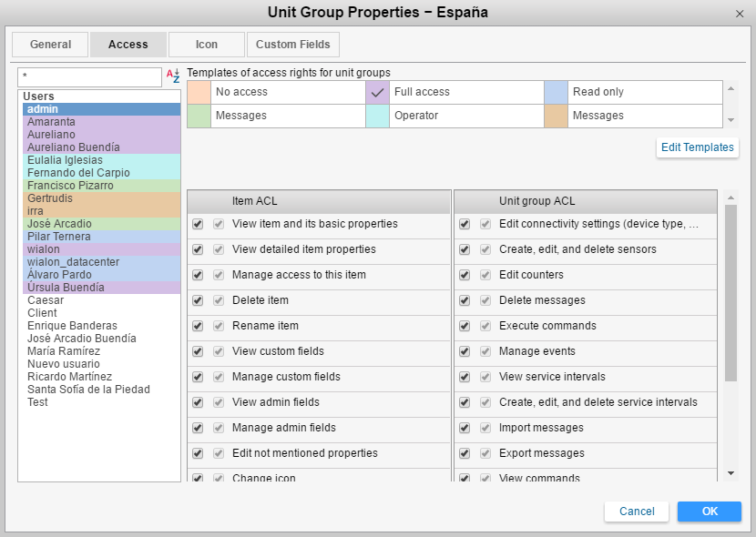Toggle View item and its basic properties
The height and width of the screenshot is (537, 756).
[198, 224]
